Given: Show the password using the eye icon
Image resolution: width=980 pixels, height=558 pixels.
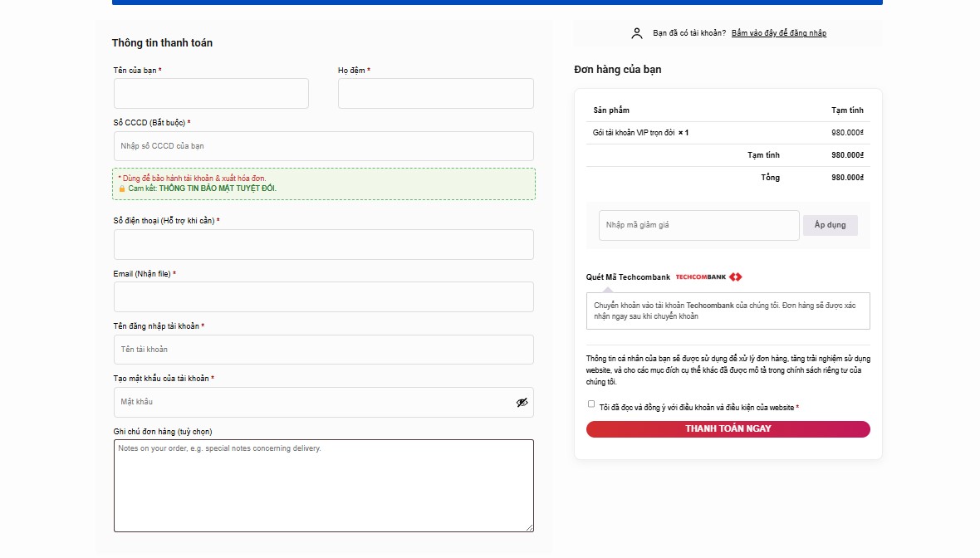Looking at the screenshot, I should click(522, 402).
